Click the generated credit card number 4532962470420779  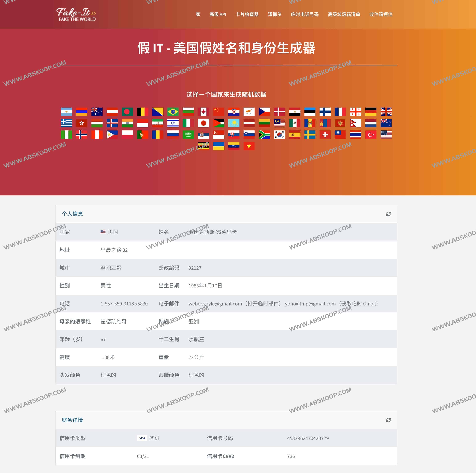[x=308, y=438]
